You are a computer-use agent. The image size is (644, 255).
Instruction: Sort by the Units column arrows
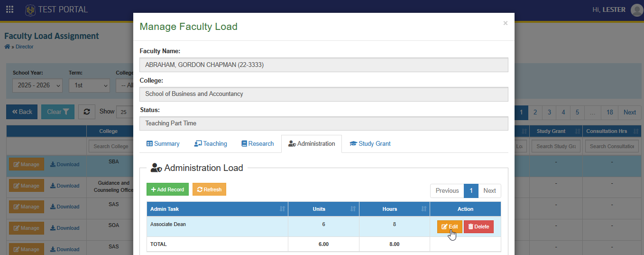click(353, 209)
